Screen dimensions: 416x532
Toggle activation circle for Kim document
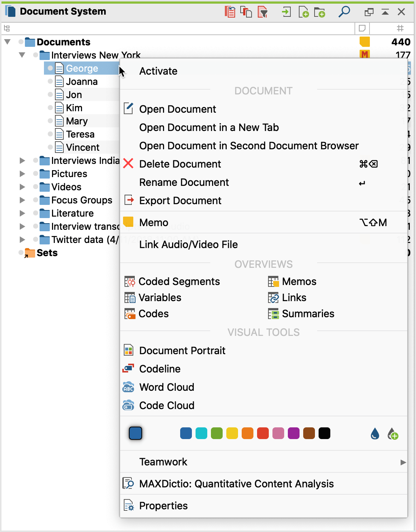point(50,108)
